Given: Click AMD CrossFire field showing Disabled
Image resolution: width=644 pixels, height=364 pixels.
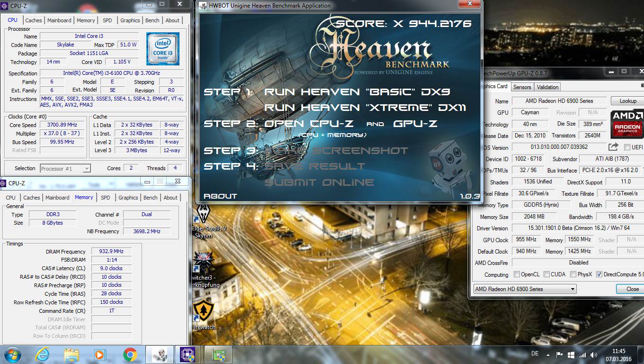Looking at the screenshot, I should [x=578, y=263].
